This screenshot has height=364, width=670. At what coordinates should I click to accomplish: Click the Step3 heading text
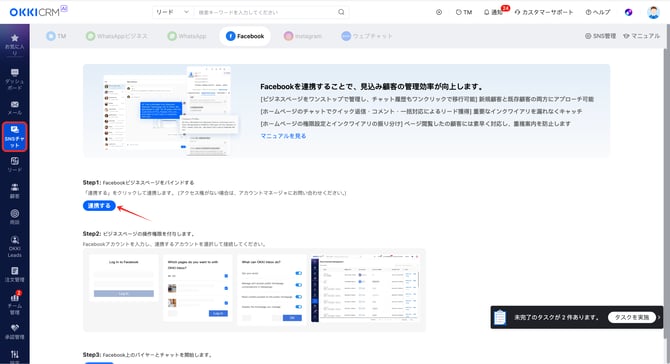pyautogui.click(x=147, y=355)
